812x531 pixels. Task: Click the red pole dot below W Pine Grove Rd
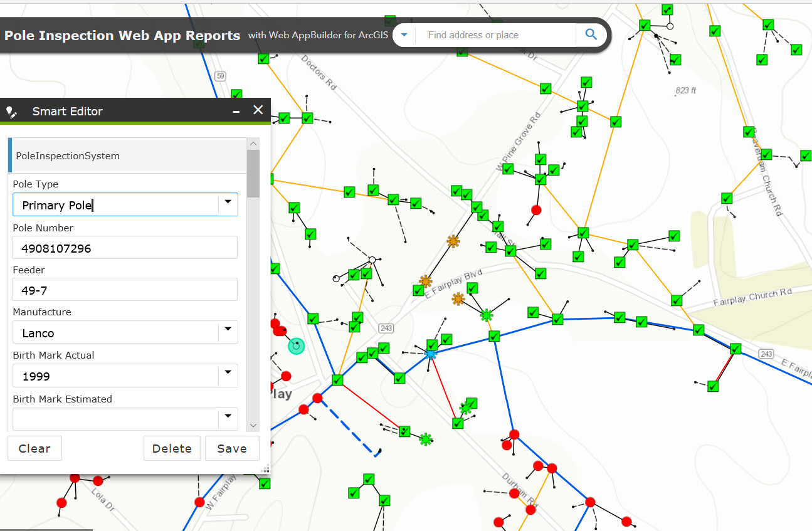coord(536,209)
